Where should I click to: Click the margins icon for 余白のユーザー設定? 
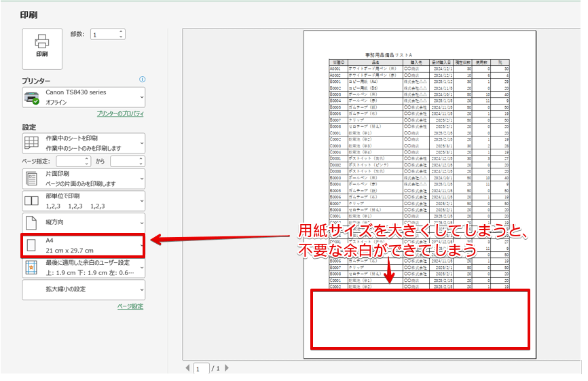pyautogui.click(x=31, y=267)
